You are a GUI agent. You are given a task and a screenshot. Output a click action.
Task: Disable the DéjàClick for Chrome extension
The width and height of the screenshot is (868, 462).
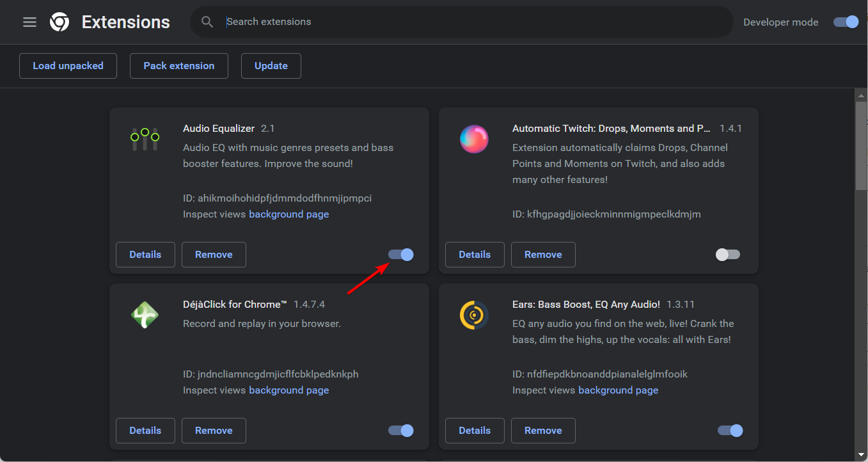(x=401, y=431)
